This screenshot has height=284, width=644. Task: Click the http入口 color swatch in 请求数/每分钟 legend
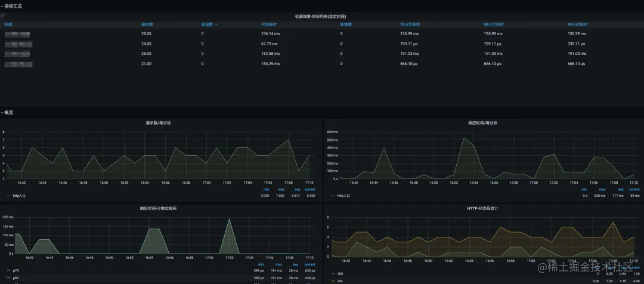pyautogui.click(x=8, y=196)
